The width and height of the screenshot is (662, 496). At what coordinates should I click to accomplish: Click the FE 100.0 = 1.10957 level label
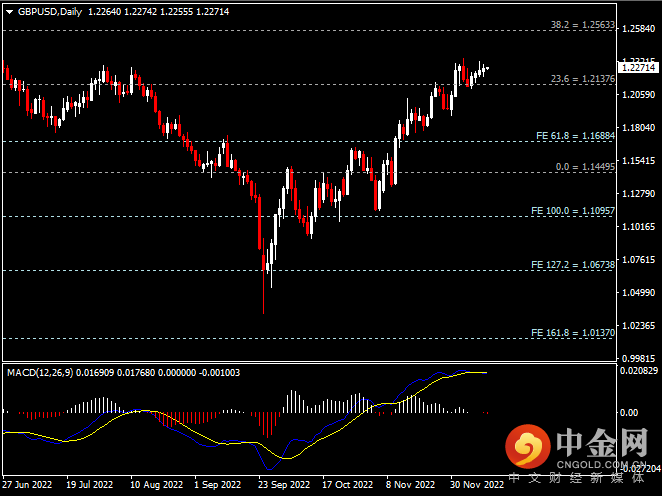[x=565, y=211]
